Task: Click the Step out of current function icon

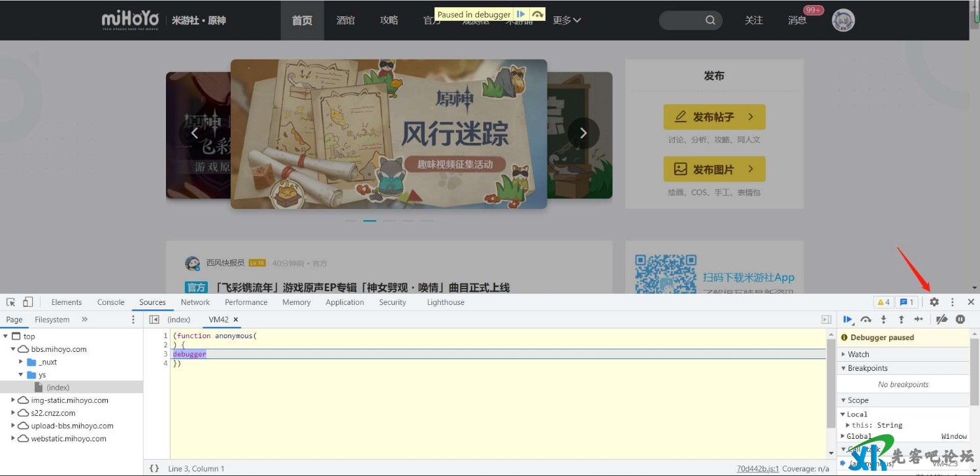Action: coord(901,319)
